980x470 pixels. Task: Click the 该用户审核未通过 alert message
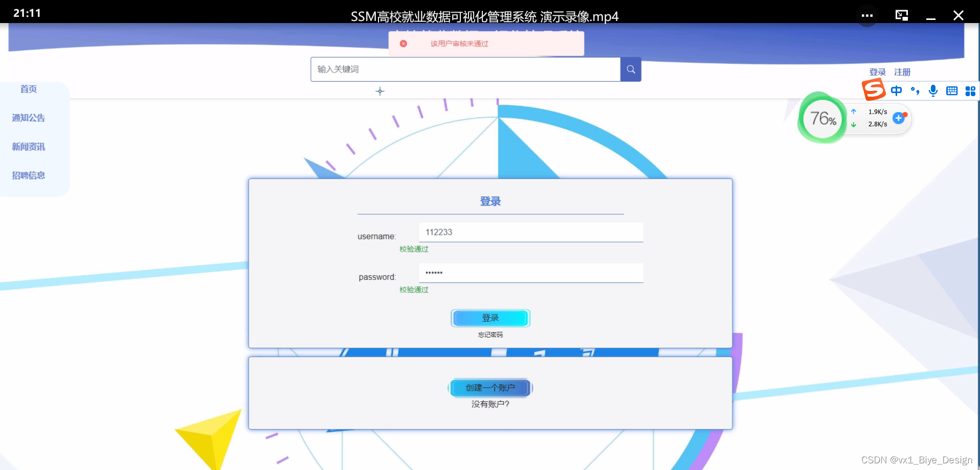[x=459, y=43]
